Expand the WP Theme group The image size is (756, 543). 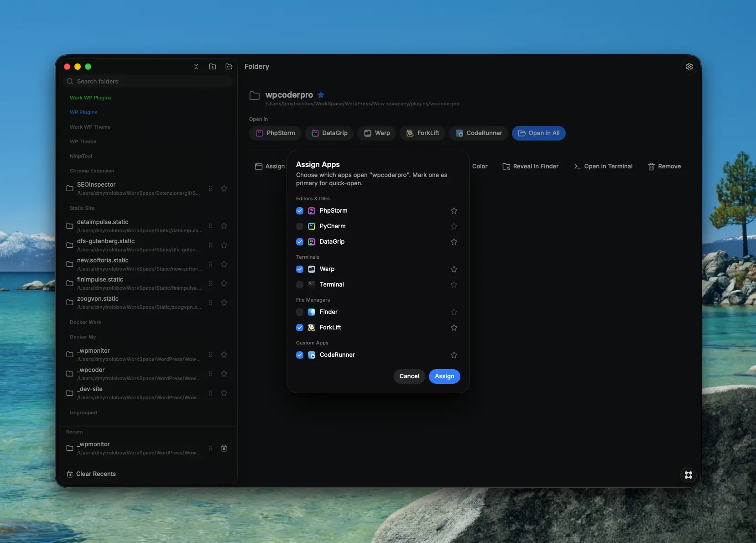pyautogui.click(x=83, y=141)
